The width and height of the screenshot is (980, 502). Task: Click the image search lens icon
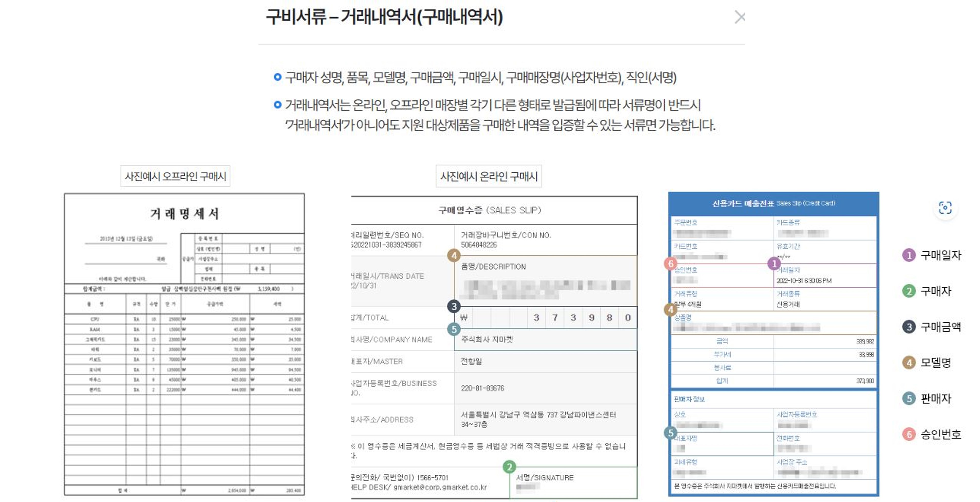945,208
